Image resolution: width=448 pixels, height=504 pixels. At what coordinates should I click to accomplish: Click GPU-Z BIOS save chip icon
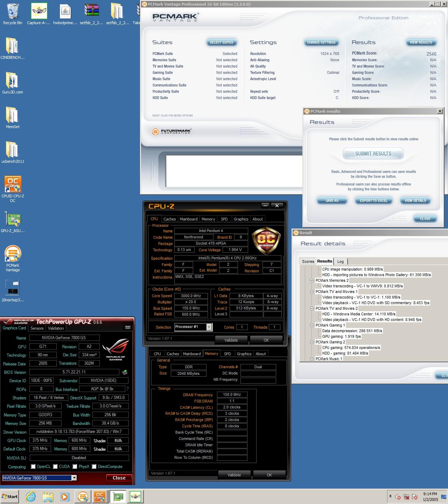(x=124, y=372)
